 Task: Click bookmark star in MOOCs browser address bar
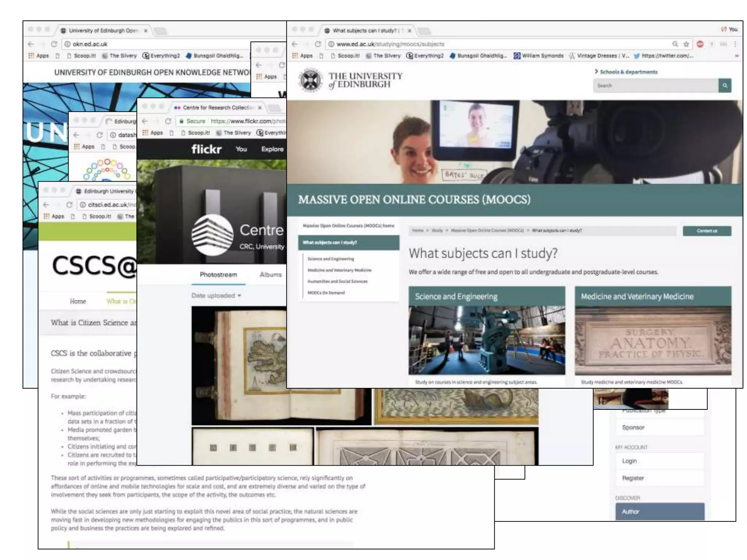pyautogui.click(x=686, y=44)
